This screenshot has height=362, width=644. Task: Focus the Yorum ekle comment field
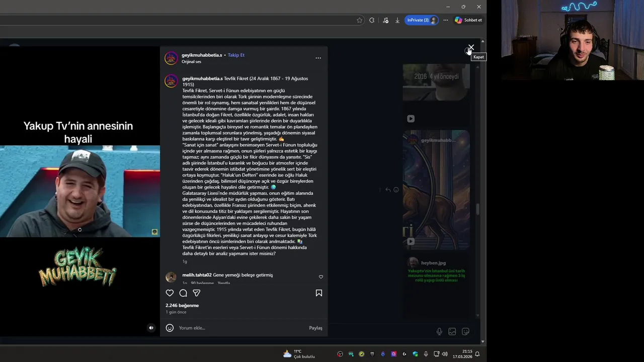coord(242,328)
